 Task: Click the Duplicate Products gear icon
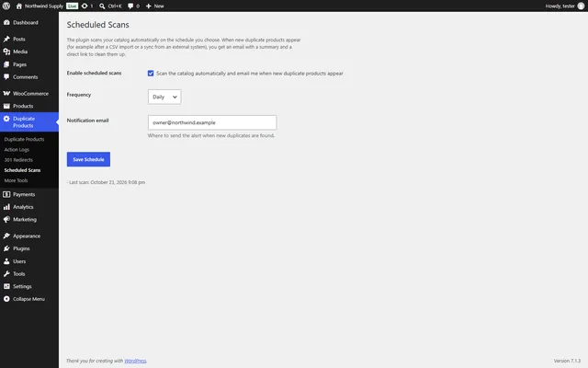pyautogui.click(x=6, y=119)
